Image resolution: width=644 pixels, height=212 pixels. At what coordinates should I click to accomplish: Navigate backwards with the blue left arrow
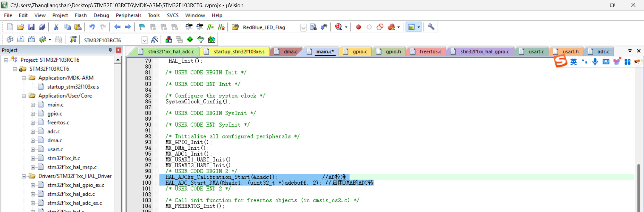[117, 27]
